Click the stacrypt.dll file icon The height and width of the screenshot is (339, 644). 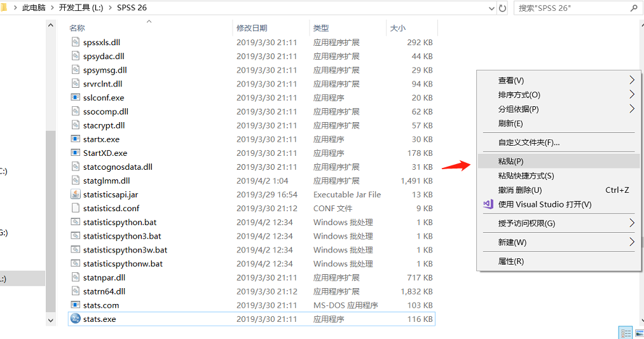[x=75, y=125]
